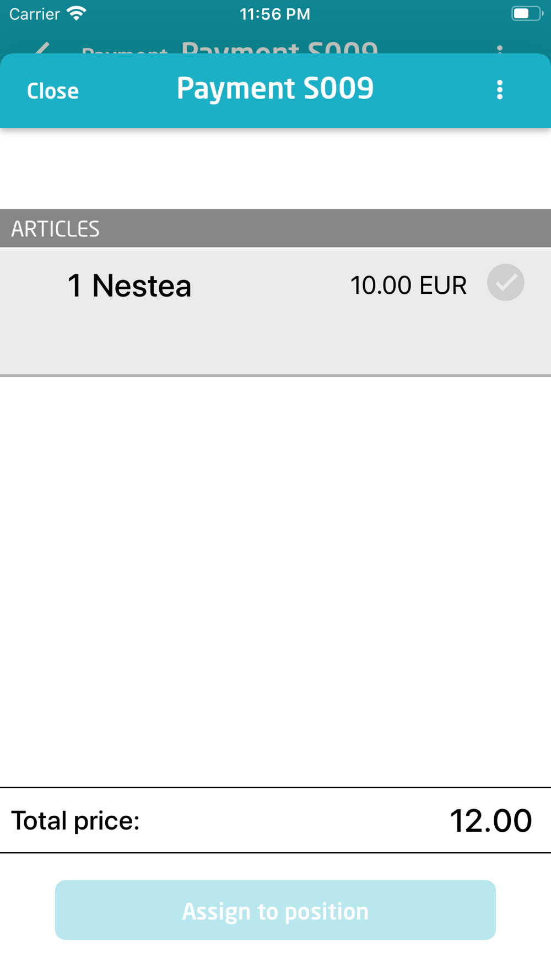Tap the 11:56 PM clock

(x=275, y=14)
